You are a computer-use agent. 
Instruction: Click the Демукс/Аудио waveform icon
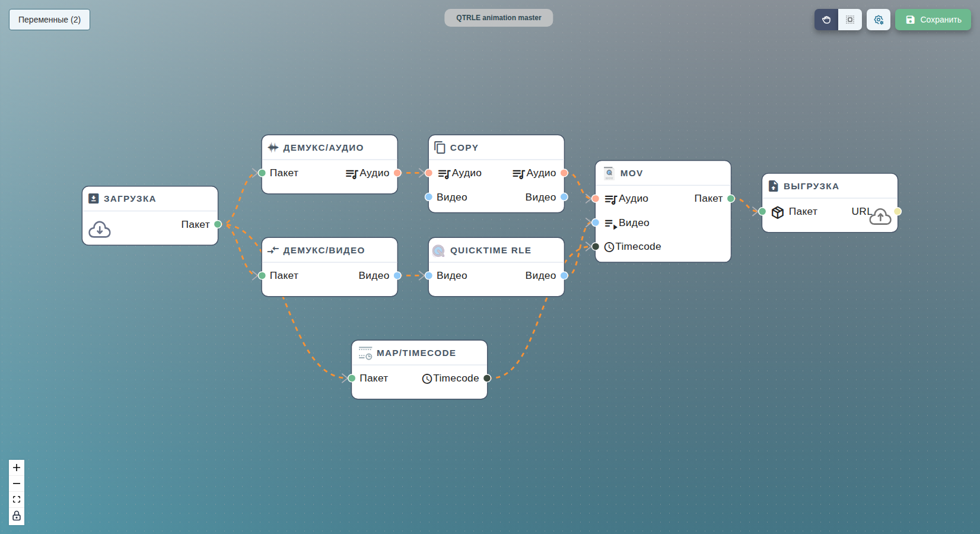click(x=273, y=147)
